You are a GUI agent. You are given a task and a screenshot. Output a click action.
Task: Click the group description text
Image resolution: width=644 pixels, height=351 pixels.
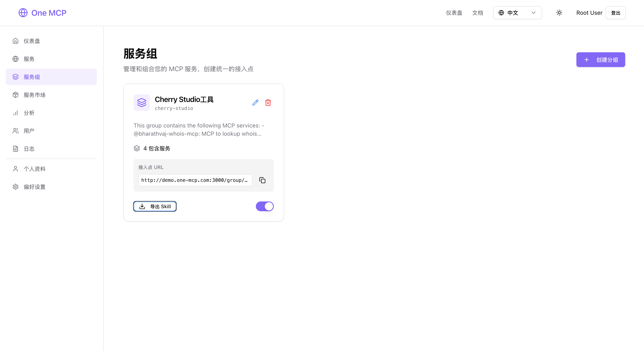point(199,130)
